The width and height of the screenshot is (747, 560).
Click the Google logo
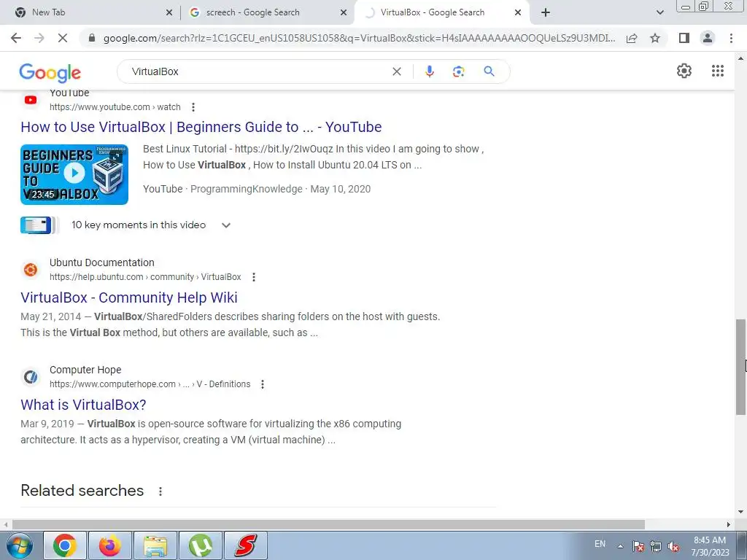click(x=50, y=72)
